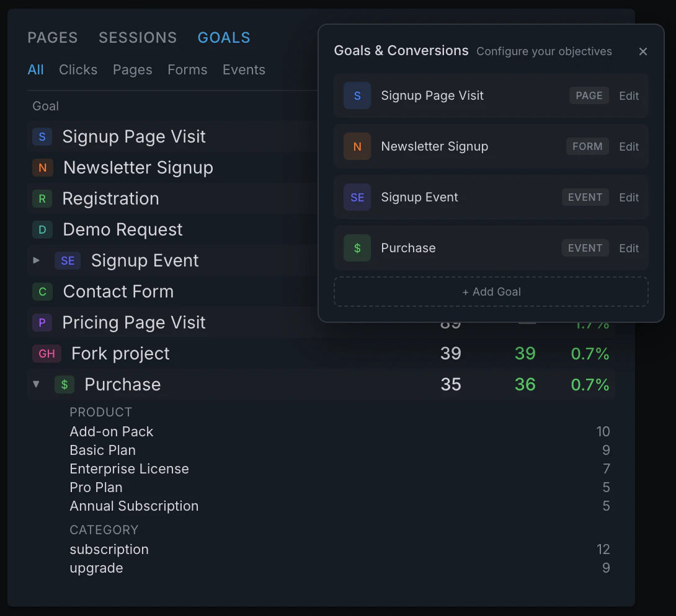The height and width of the screenshot is (616, 676).
Task: Click the dollar sign icon for Purchase
Action: tap(65, 384)
